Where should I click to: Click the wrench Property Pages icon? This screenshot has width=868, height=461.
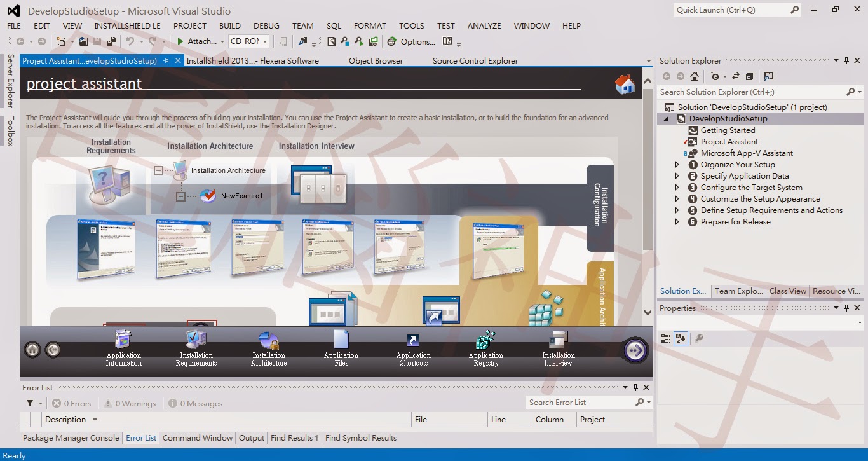[x=699, y=338]
